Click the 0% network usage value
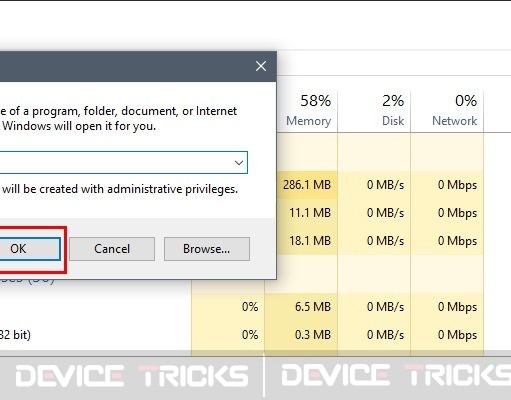Viewport: 511px width, 400px height. [466, 101]
